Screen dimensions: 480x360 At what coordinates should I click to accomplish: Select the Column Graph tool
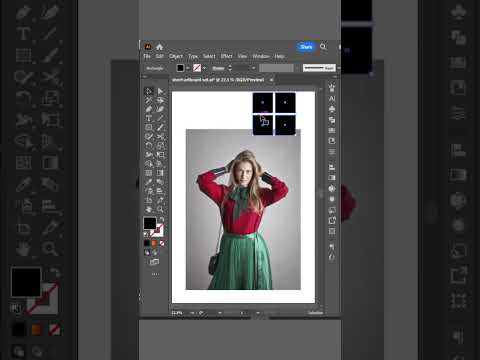160,191
